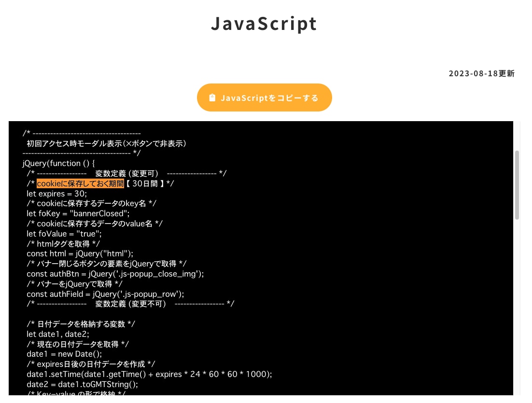This screenshot has width=532, height=403.
Task: Click the 2023-08-18更新 date text
Action: (481, 74)
